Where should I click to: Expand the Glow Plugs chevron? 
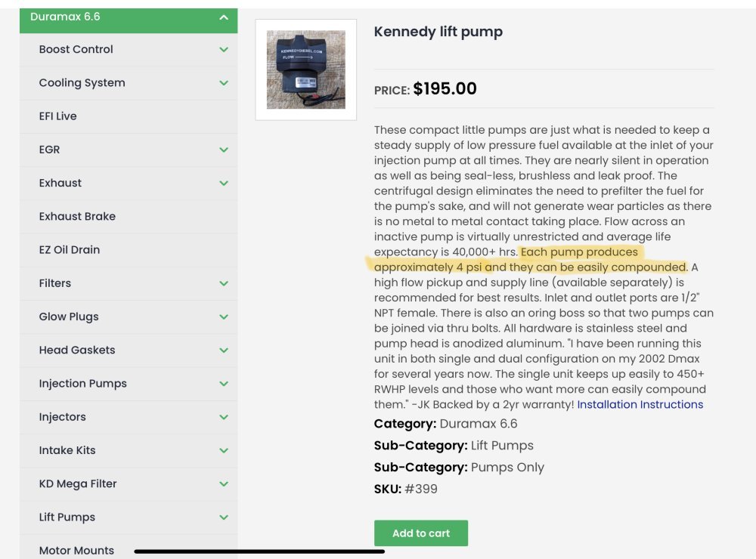[x=224, y=317]
